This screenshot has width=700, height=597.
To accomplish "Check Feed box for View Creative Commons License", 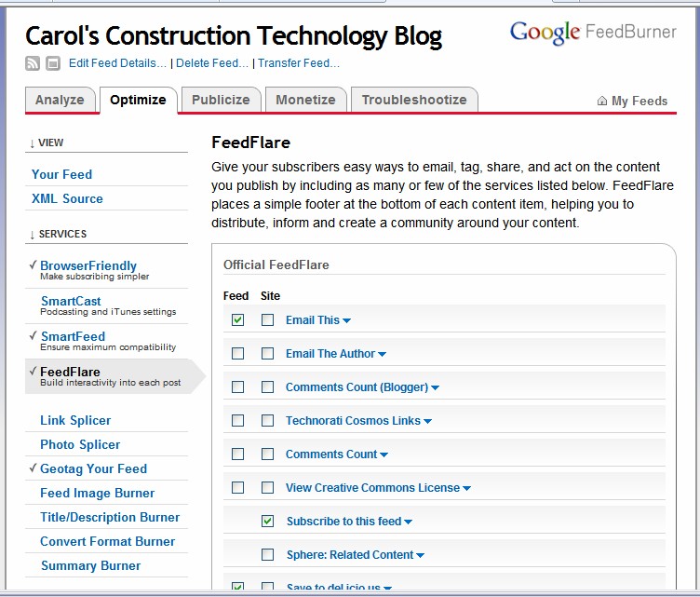I will [238, 487].
